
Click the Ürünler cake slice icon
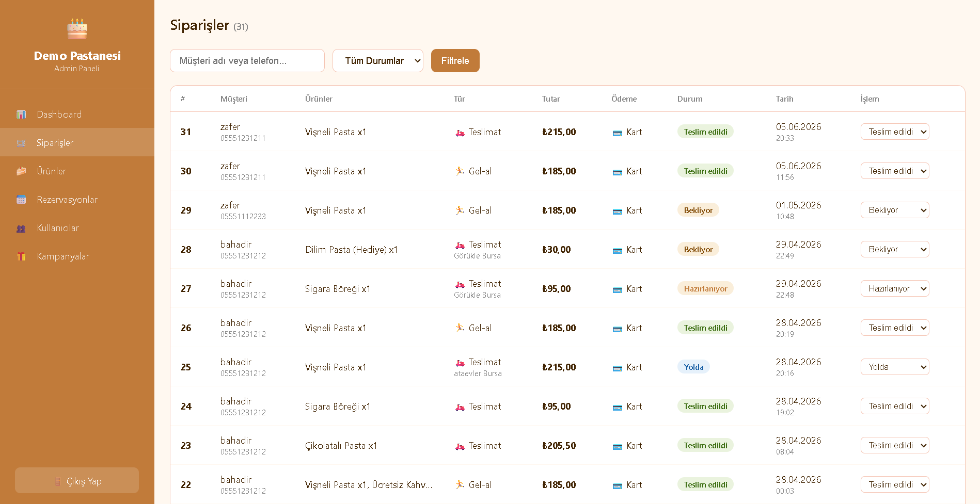tap(21, 171)
